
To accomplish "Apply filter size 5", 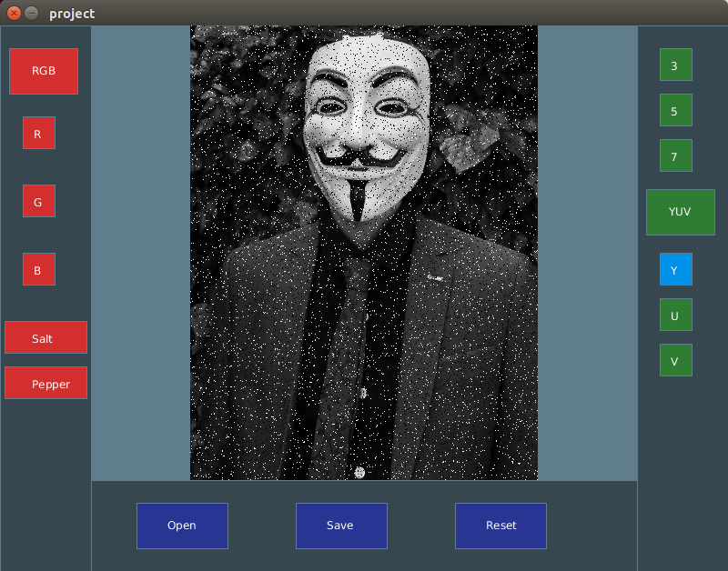I will click(676, 110).
